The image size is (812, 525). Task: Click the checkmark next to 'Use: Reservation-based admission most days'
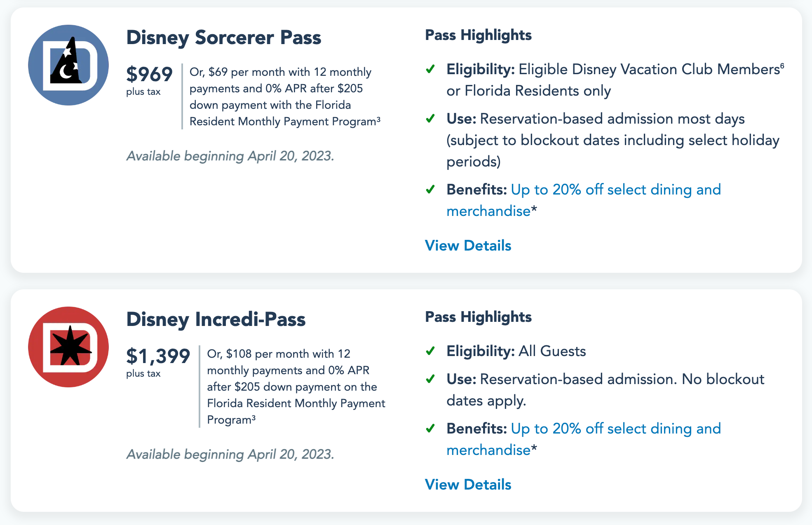point(430,119)
